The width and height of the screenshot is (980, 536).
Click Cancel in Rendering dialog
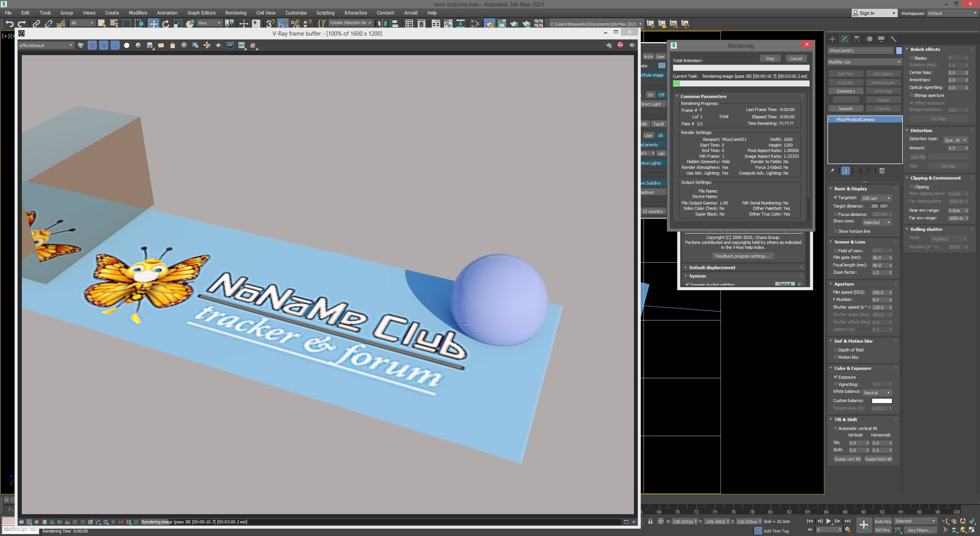pos(796,59)
